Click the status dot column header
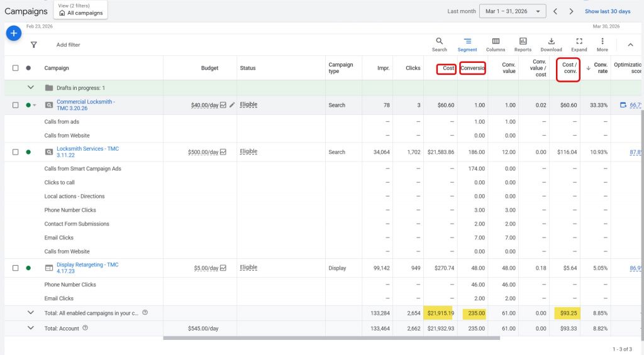The width and height of the screenshot is (644, 355). coord(28,68)
